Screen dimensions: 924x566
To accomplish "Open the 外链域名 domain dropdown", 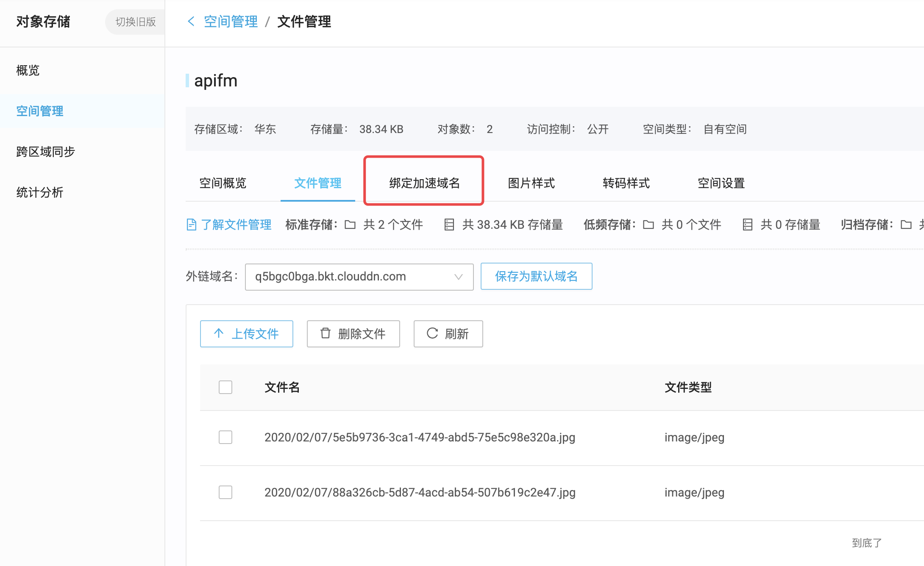I will click(352, 277).
